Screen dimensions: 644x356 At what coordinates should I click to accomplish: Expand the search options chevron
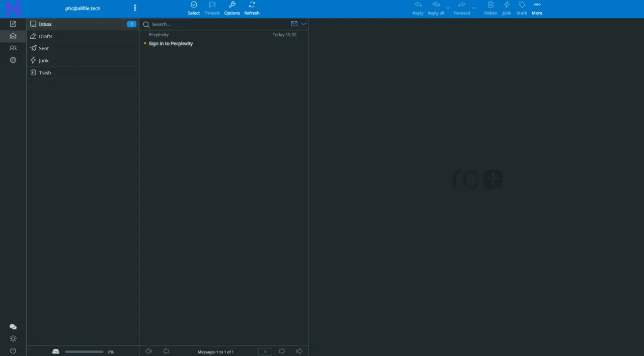(x=303, y=24)
